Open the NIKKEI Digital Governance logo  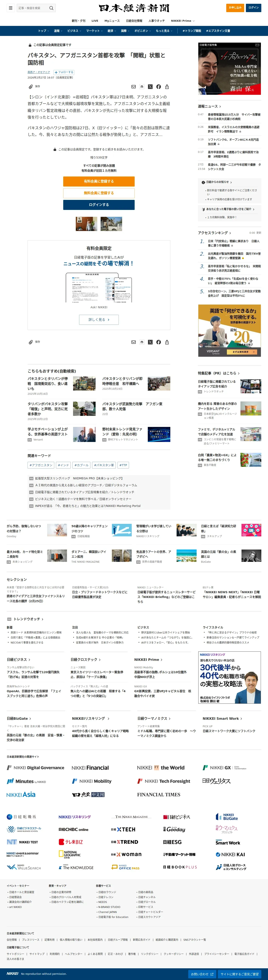[35, 768]
